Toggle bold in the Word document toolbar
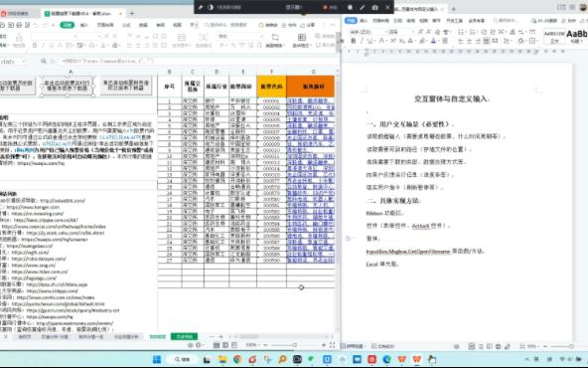 coord(354,41)
